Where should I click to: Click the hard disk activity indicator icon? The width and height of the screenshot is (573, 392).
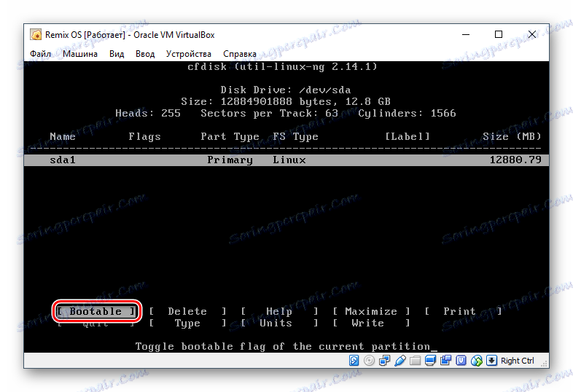pyautogui.click(x=354, y=361)
